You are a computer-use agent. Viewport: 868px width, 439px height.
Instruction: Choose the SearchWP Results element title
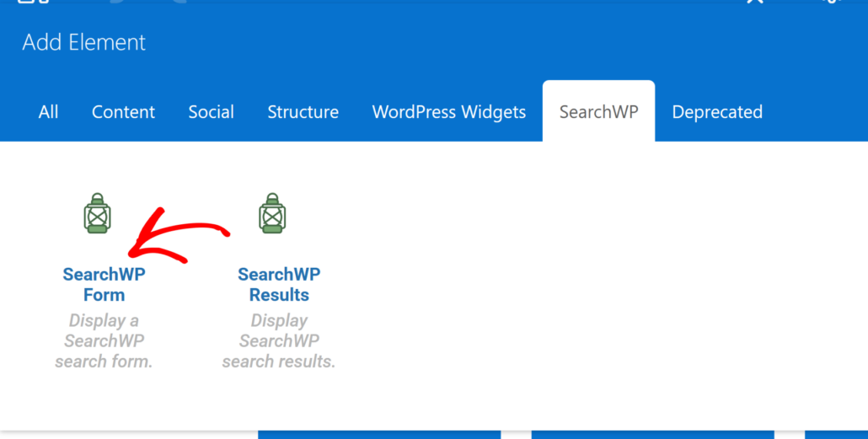pyautogui.click(x=279, y=285)
